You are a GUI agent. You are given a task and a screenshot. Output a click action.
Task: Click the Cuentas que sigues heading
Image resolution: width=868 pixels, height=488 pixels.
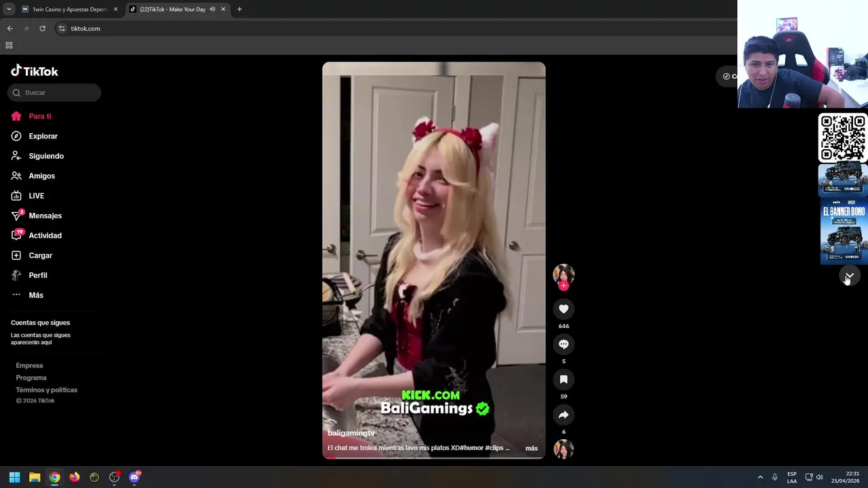click(x=40, y=323)
